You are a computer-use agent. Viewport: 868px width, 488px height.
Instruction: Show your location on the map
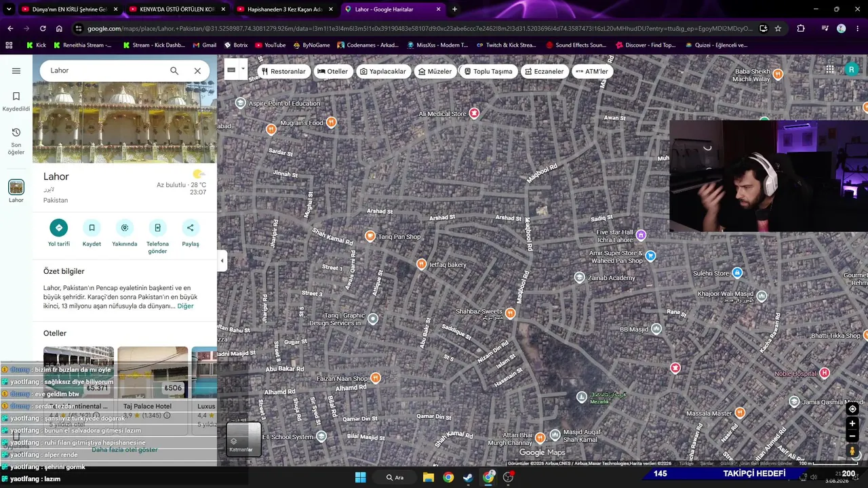[x=852, y=409]
